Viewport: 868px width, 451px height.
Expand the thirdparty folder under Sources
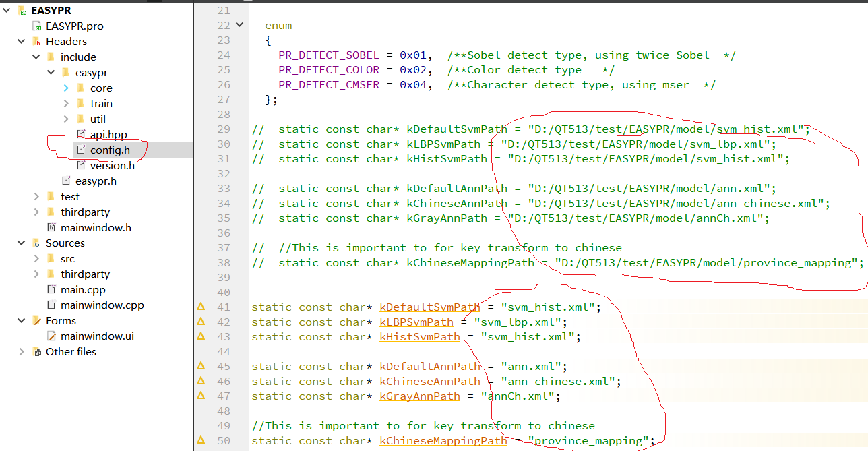point(35,274)
